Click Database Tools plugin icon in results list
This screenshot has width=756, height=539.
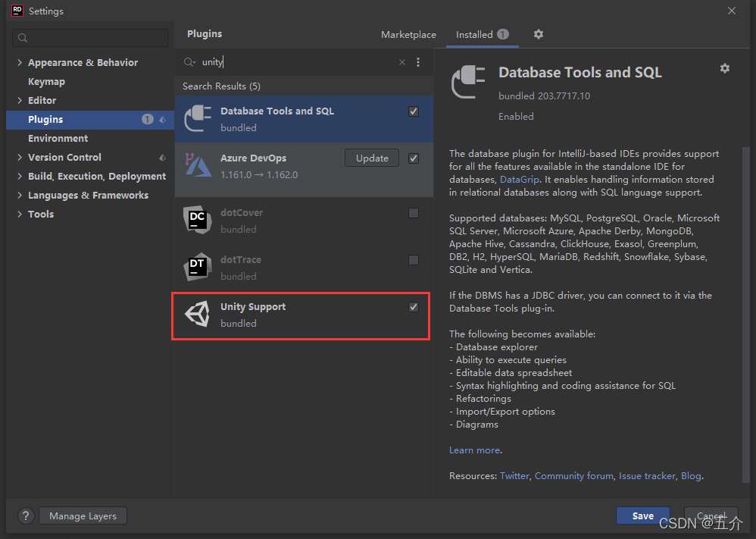[x=198, y=118]
